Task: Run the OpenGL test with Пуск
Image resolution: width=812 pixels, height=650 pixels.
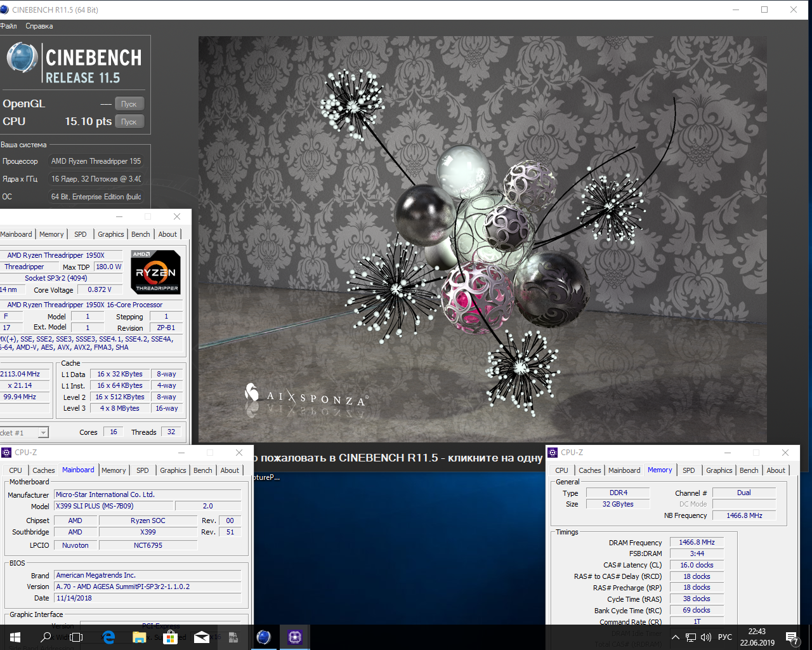Action: [x=129, y=104]
